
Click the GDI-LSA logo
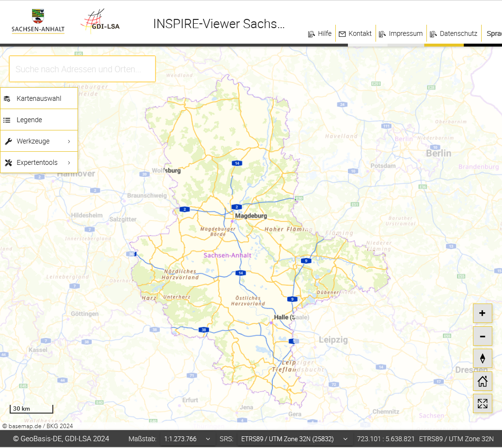pos(100,22)
